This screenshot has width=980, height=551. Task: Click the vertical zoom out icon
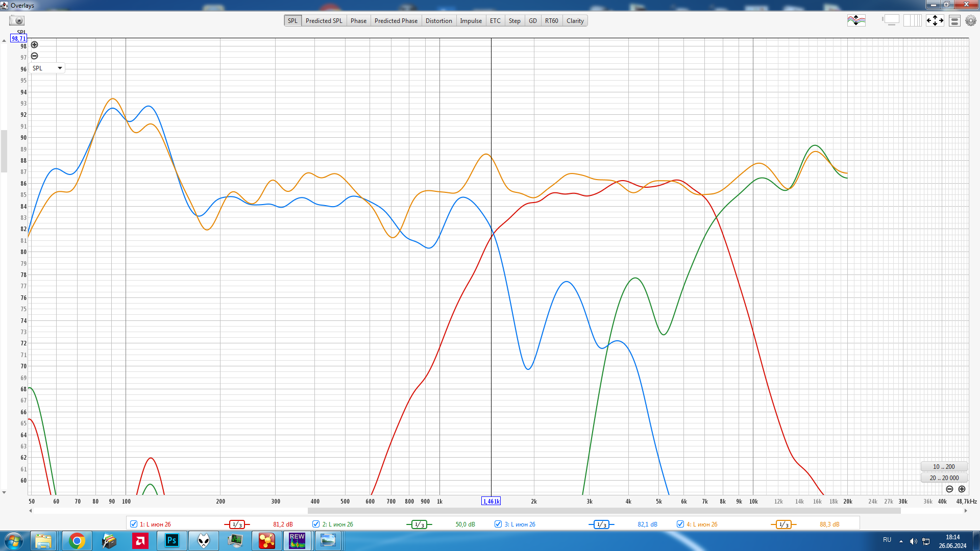tap(35, 56)
